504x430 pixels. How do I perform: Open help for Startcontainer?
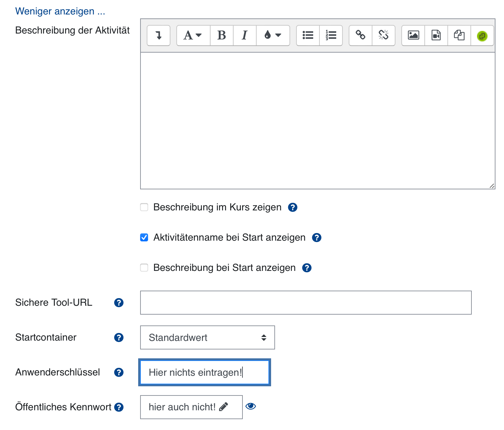(119, 338)
